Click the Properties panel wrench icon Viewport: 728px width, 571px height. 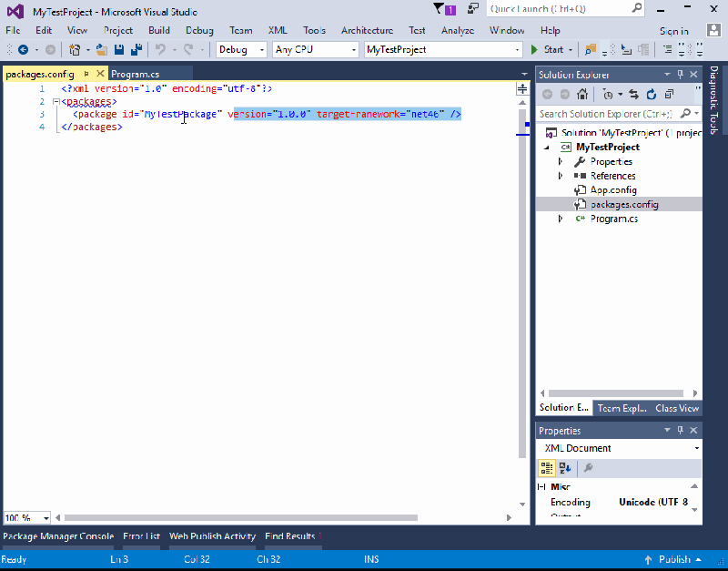pyautogui.click(x=588, y=468)
